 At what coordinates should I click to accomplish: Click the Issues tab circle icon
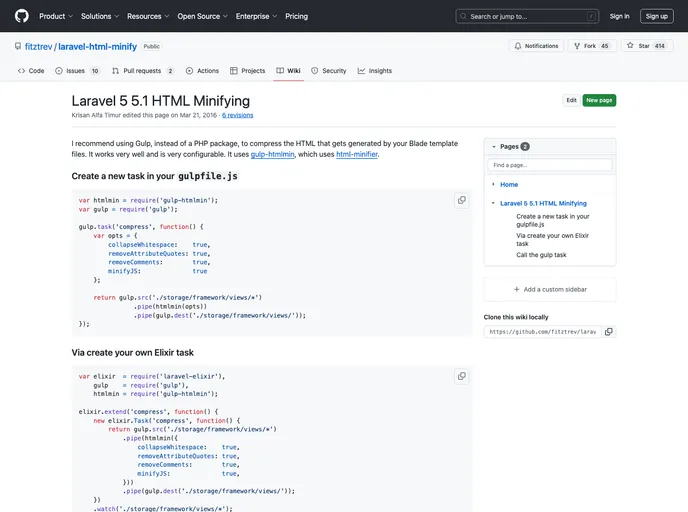coord(59,71)
